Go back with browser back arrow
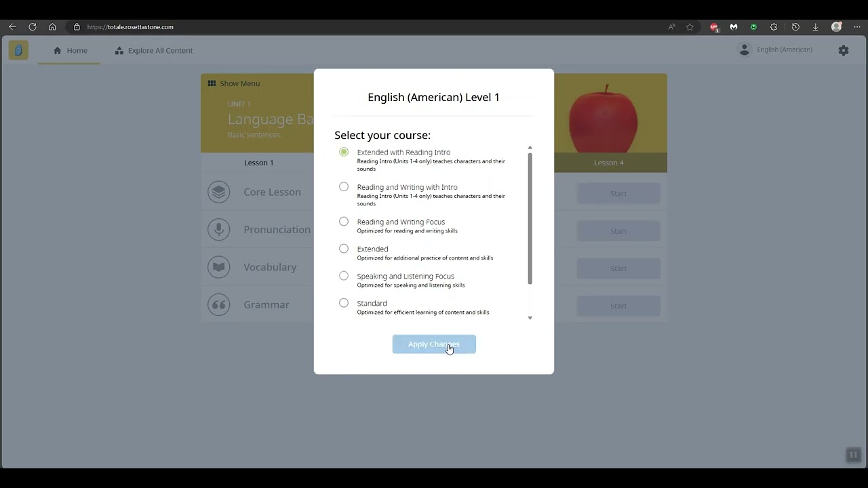The height and width of the screenshot is (488, 868). [x=12, y=27]
